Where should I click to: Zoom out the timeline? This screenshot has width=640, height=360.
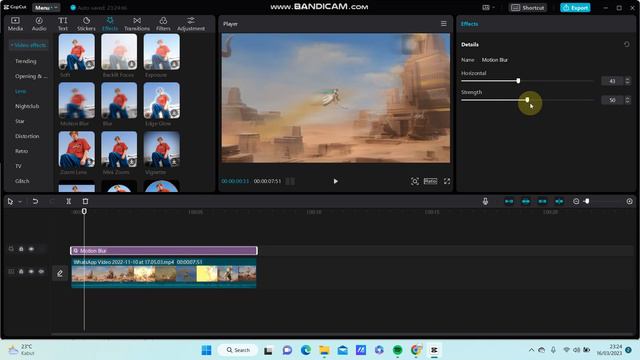576,201
